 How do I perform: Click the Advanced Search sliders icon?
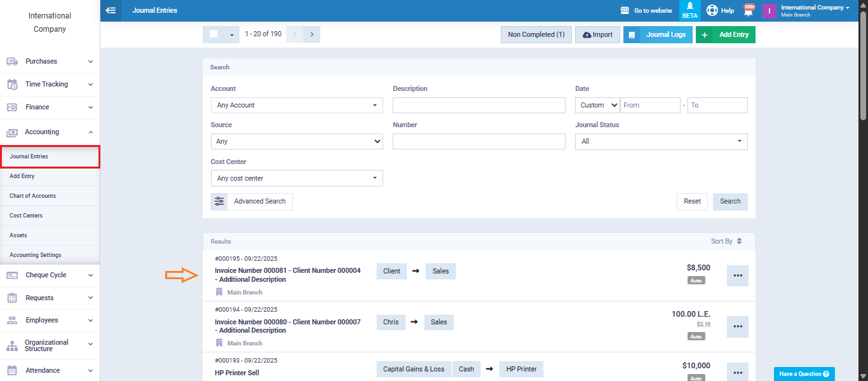(219, 201)
